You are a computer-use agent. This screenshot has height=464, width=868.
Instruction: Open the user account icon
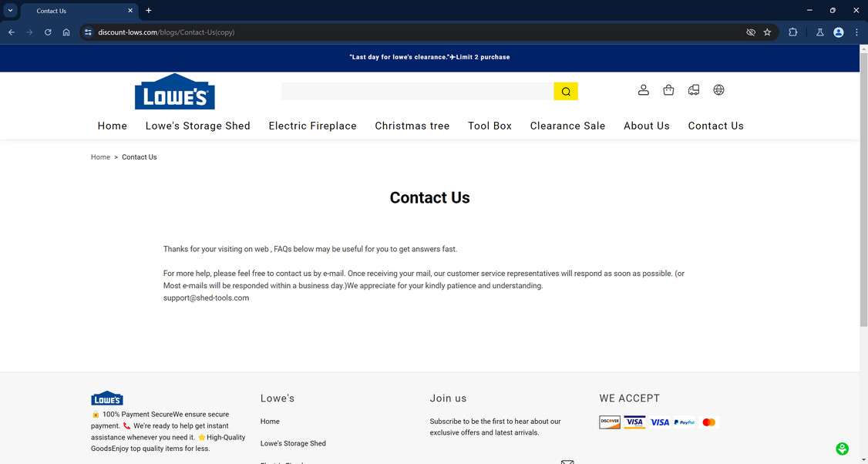click(x=643, y=89)
